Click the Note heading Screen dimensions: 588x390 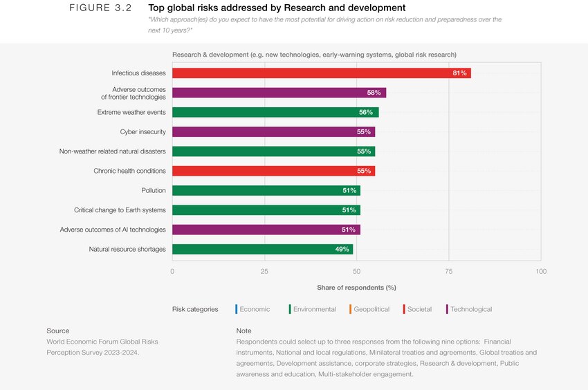coord(244,331)
